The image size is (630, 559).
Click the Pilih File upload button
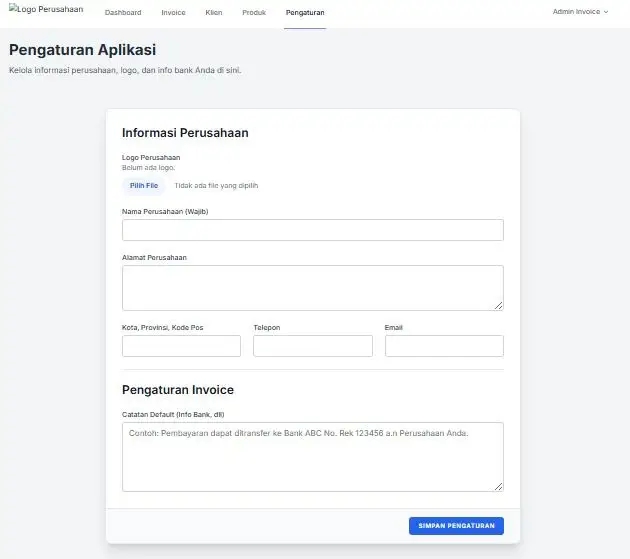[x=144, y=186]
